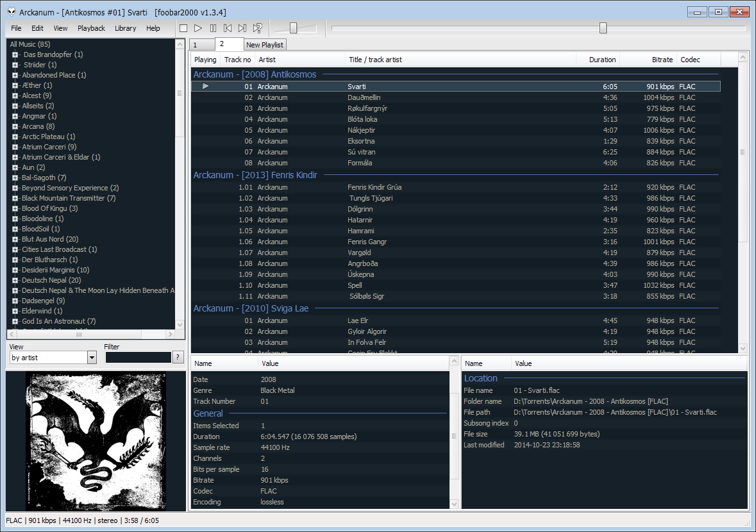Click the random playback button

257,28
